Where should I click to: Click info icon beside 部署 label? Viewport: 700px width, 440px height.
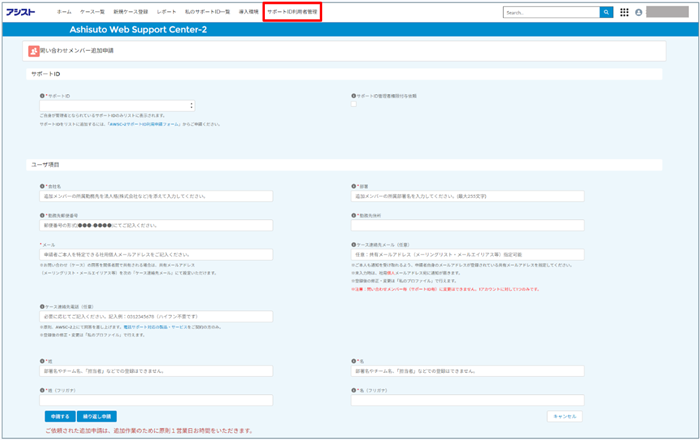pos(354,187)
